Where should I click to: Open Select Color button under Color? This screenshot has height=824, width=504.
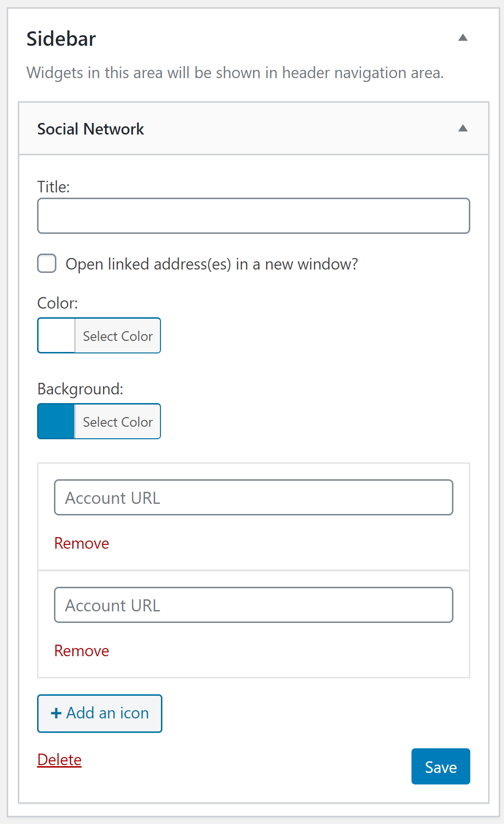point(118,336)
